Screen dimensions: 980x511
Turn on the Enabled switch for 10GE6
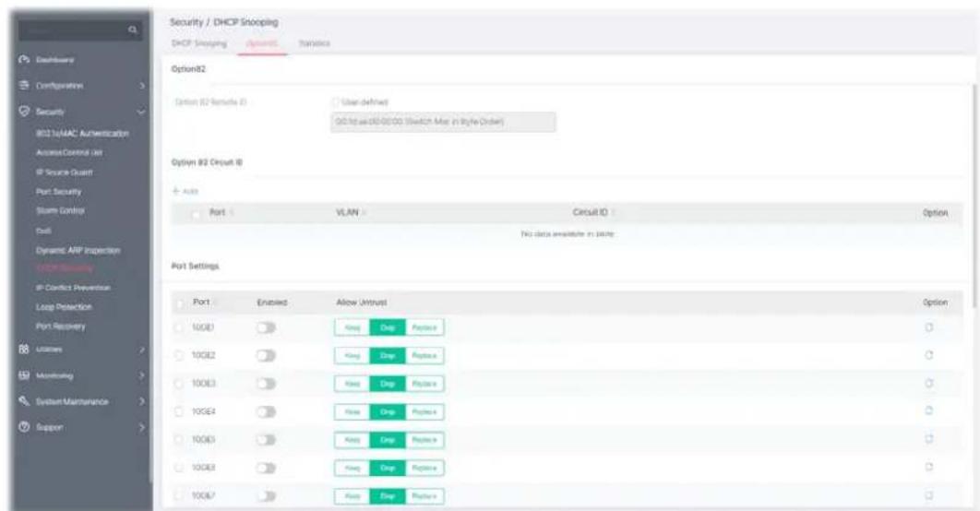coord(266,468)
